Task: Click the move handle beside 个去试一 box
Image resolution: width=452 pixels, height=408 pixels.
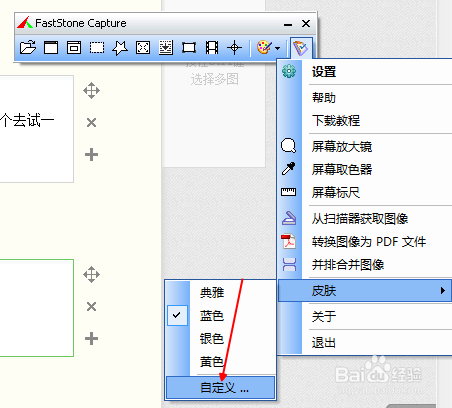Action: pyautogui.click(x=91, y=91)
